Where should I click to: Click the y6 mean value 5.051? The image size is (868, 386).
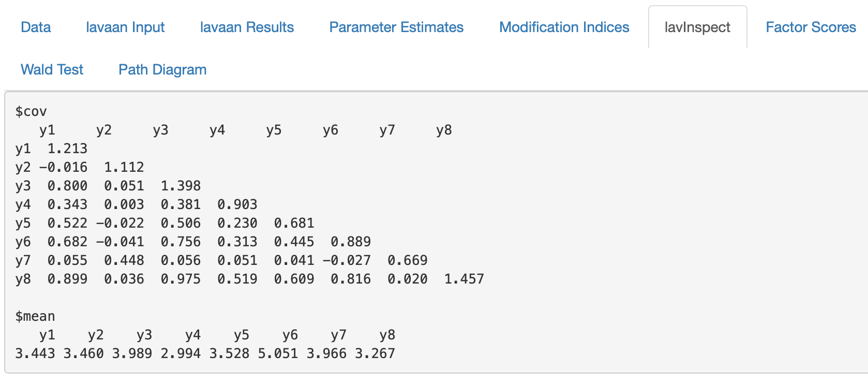278,353
